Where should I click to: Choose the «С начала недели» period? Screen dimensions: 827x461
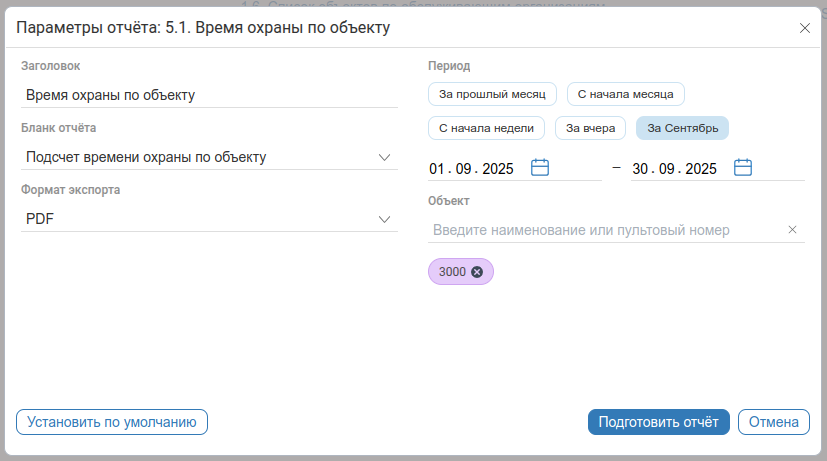click(x=487, y=128)
